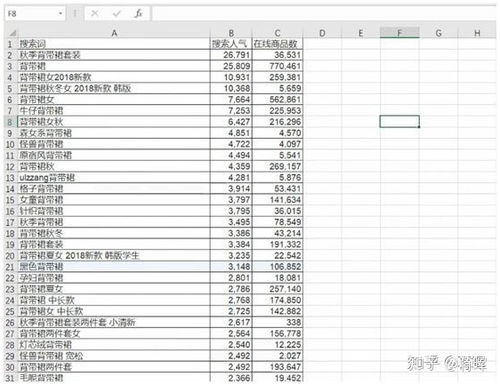Click cell 灯芯绒背带裙
This screenshot has height=385, width=500.
point(114,345)
